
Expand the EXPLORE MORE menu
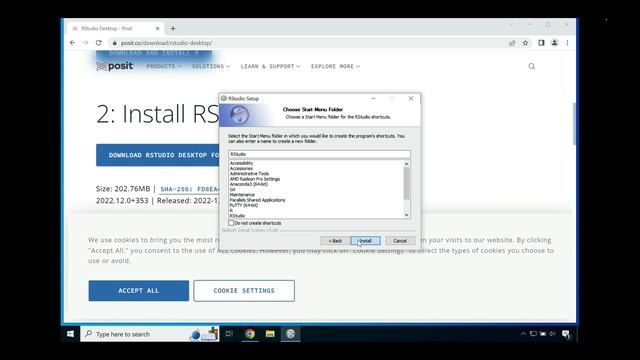pos(335,66)
